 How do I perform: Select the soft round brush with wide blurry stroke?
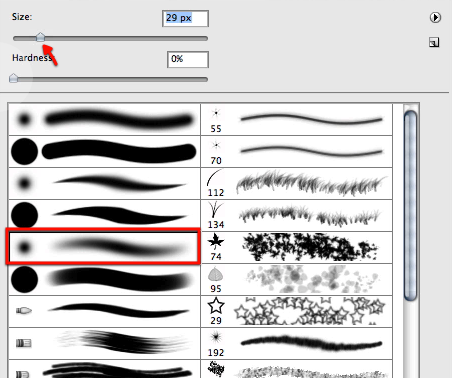[x=104, y=119]
